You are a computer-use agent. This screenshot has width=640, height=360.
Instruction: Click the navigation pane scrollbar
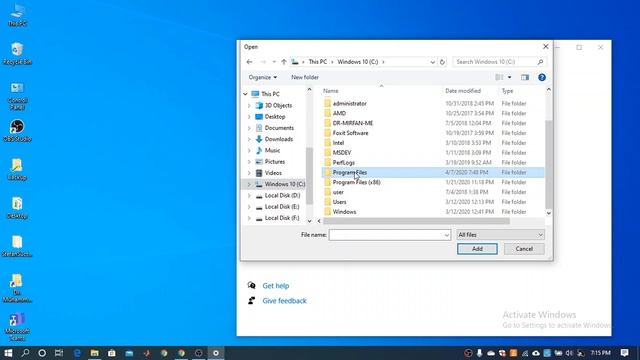(309, 176)
